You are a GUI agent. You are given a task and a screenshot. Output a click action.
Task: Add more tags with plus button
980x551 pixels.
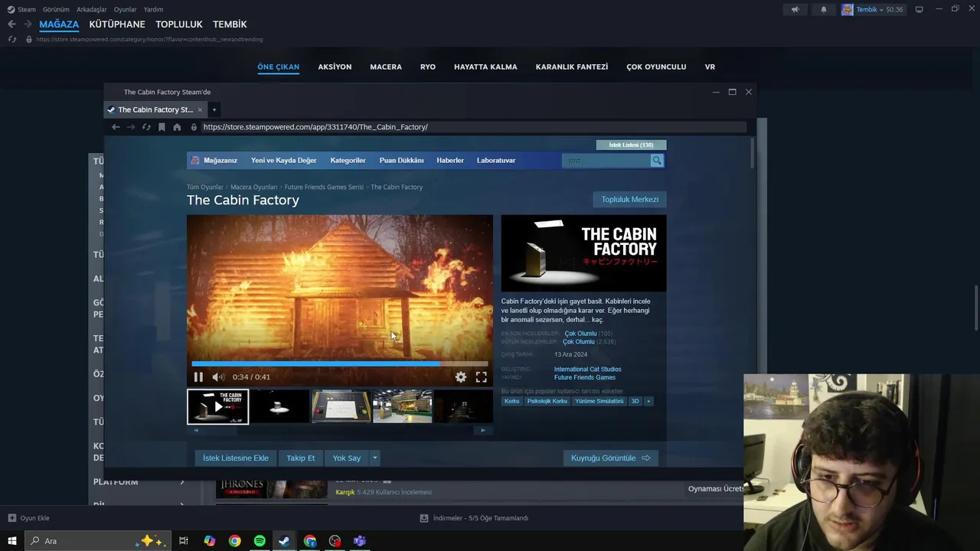coord(648,401)
